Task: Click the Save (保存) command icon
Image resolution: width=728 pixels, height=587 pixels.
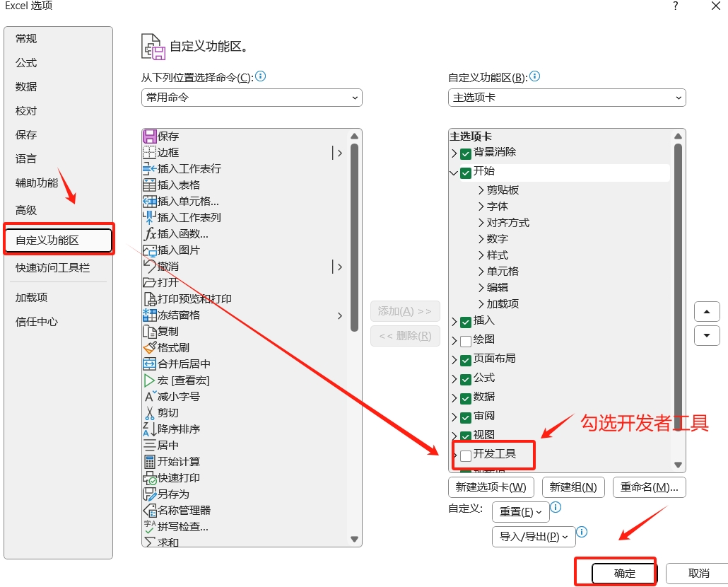Action: (150, 136)
